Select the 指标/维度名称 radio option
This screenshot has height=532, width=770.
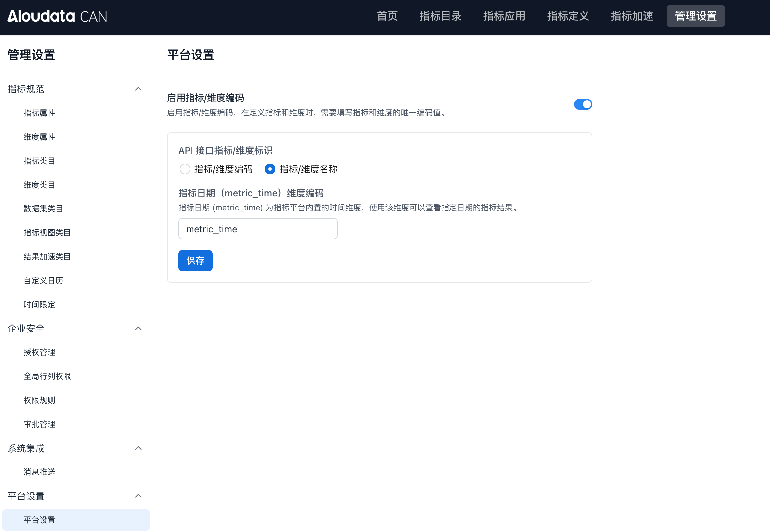(270, 169)
